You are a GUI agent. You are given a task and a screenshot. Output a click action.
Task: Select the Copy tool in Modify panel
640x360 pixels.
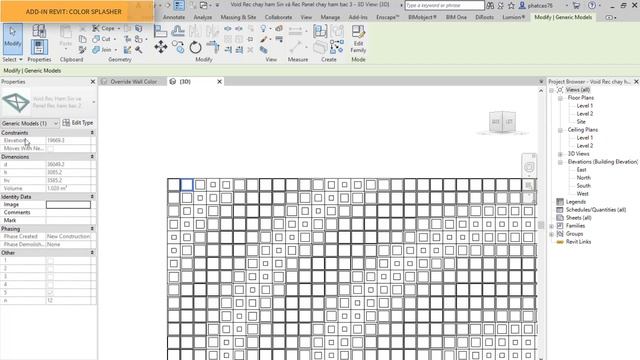pyautogui.click(x=178, y=47)
